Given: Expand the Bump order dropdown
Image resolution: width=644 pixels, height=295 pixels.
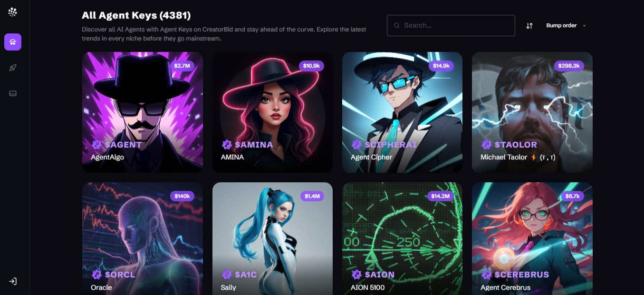Looking at the screenshot, I should (566, 26).
